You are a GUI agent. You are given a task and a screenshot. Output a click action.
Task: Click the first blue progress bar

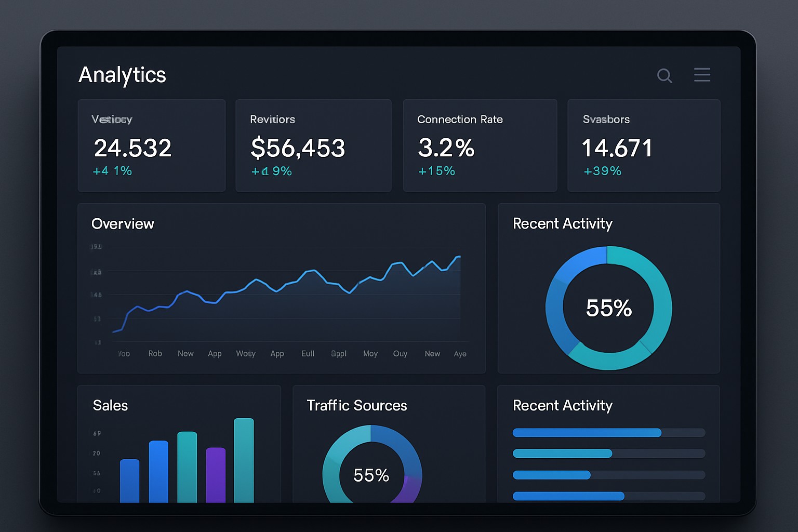(x=587, y=432)
